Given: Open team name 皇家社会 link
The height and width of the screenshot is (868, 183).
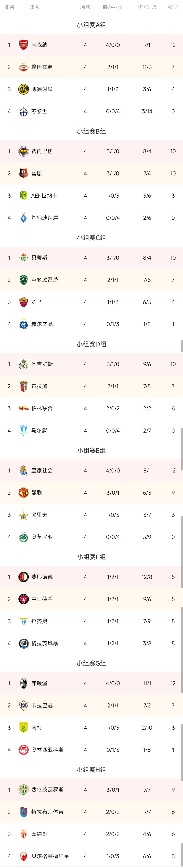Looking at the screenshot, I should click(42, 470).
